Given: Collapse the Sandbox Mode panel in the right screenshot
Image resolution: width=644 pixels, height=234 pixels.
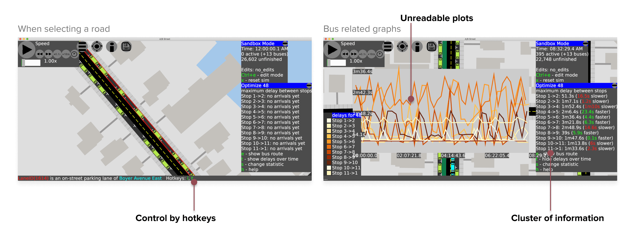Looking at the screenshot, I should point(585,43).
